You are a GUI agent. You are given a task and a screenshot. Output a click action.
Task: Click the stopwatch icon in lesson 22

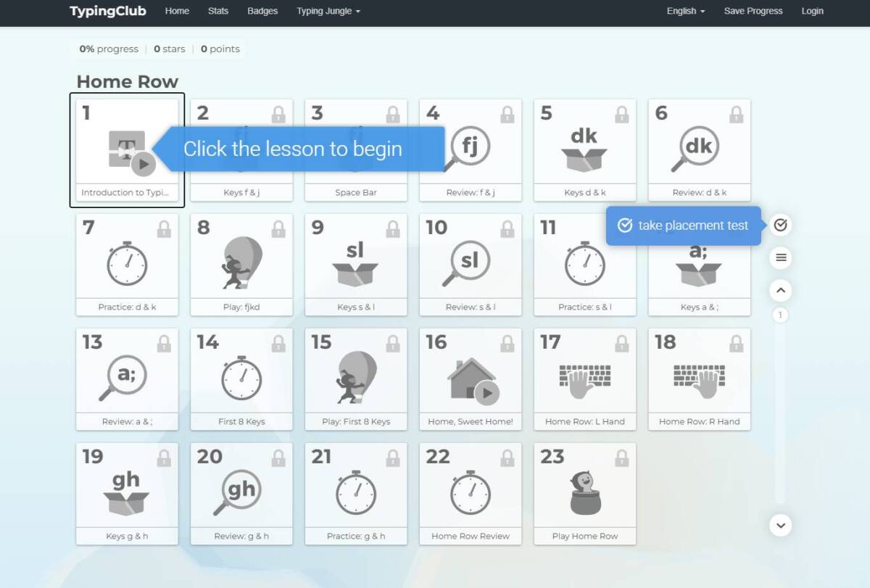click(470, 493)
